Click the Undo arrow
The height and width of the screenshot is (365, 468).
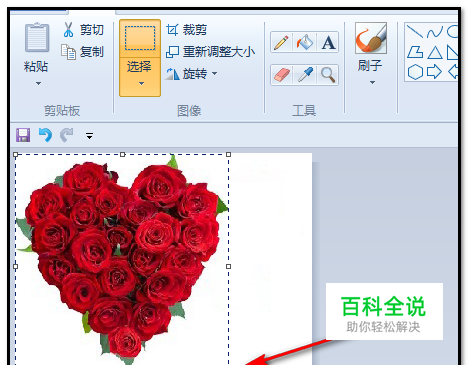[x=45, y=135]
